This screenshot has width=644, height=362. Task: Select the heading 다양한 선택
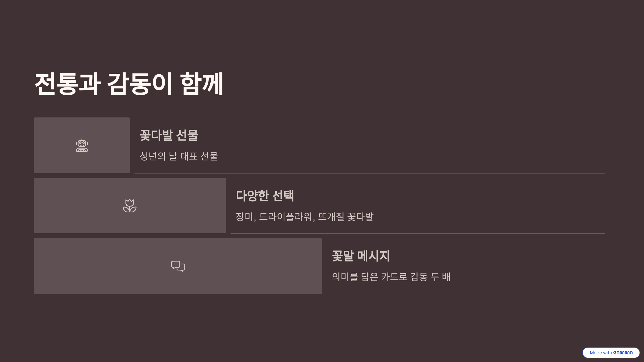[265, 195]
